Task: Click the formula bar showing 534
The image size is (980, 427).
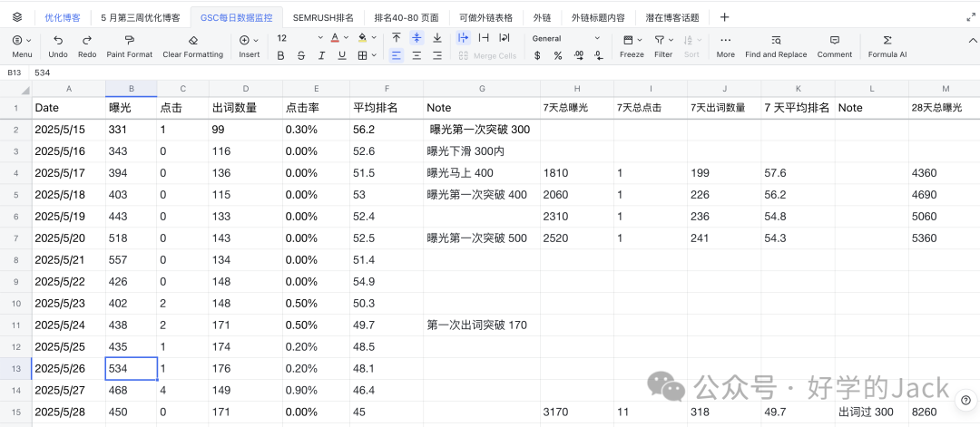Action: point(505,73)
